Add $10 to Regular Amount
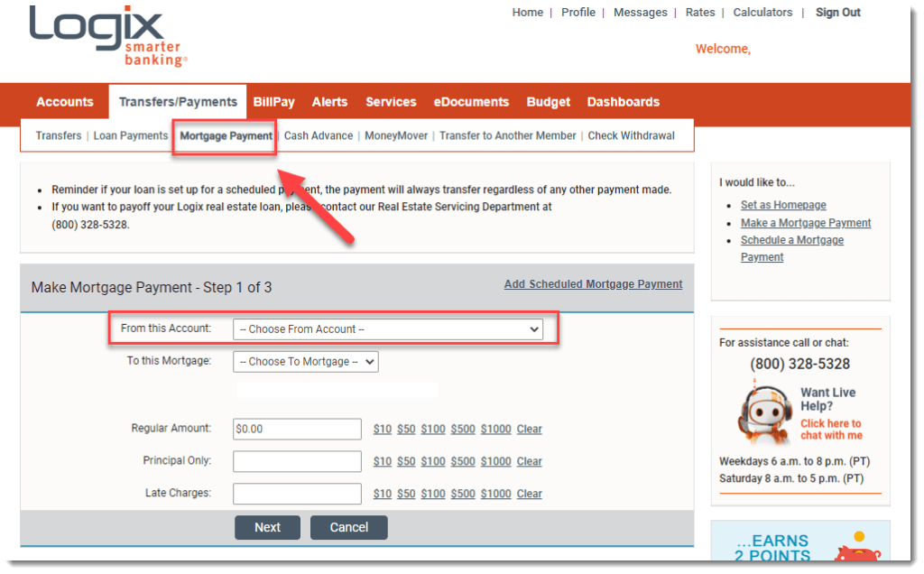The image size is (924, 574). pyautogui.click(x=382, y=429)
